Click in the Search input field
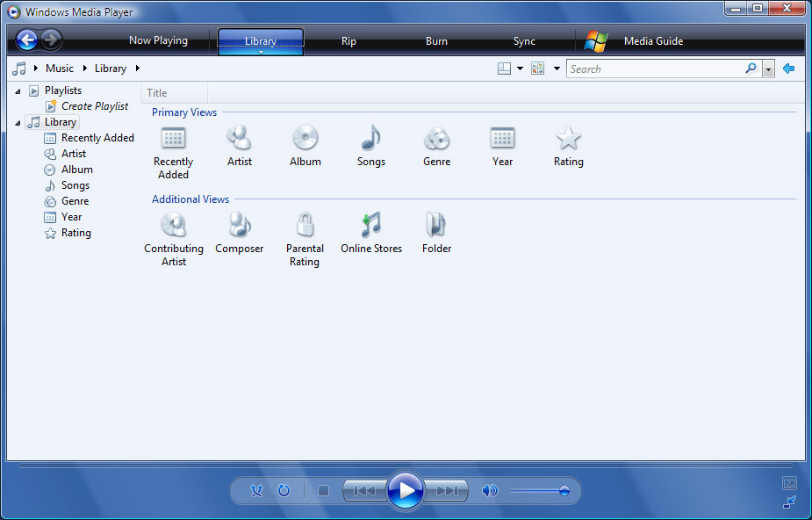This screenshot has width=812, height=520. (x=654, y=69)
